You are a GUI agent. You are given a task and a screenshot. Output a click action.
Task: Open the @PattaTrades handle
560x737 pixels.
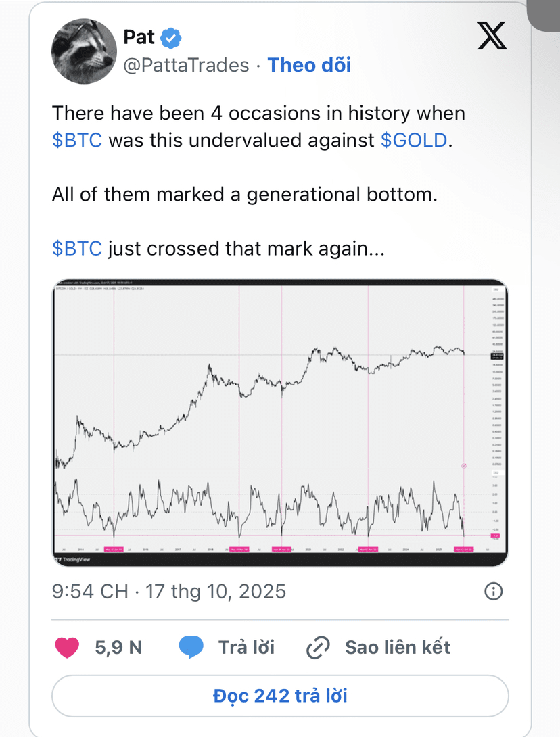(186, 65)
